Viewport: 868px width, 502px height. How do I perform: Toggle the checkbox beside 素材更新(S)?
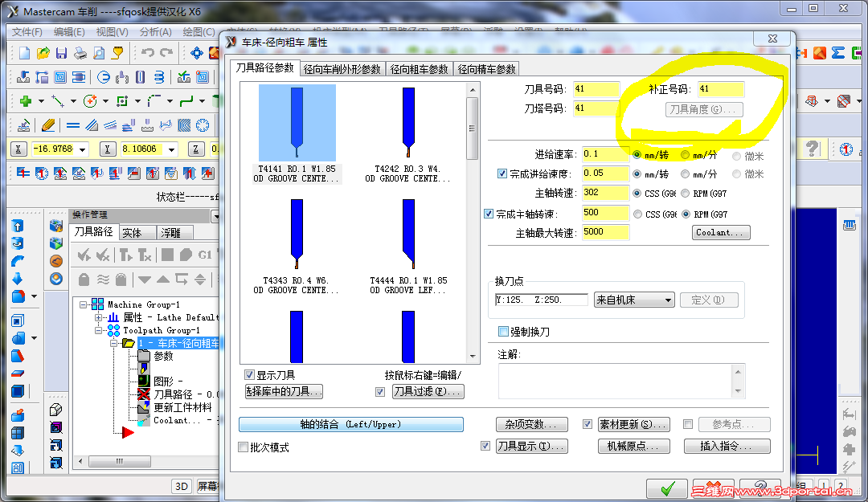point(588,424)
